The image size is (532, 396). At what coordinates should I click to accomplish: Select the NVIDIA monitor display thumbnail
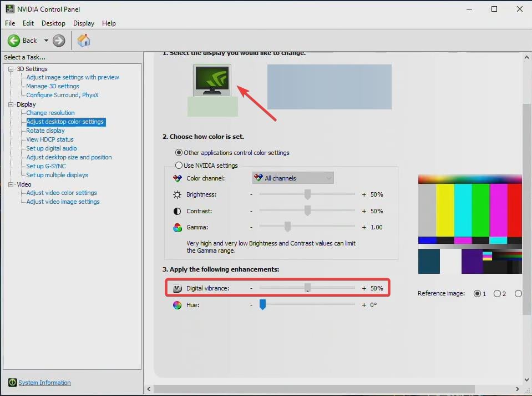pos(212,80)
